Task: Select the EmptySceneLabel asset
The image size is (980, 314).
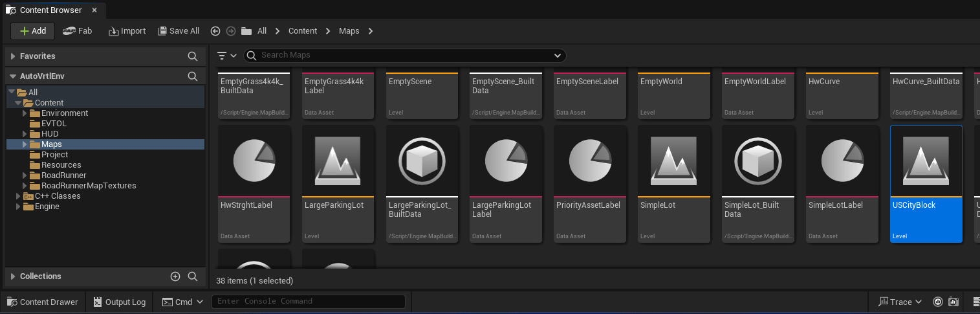Action: 590,95
